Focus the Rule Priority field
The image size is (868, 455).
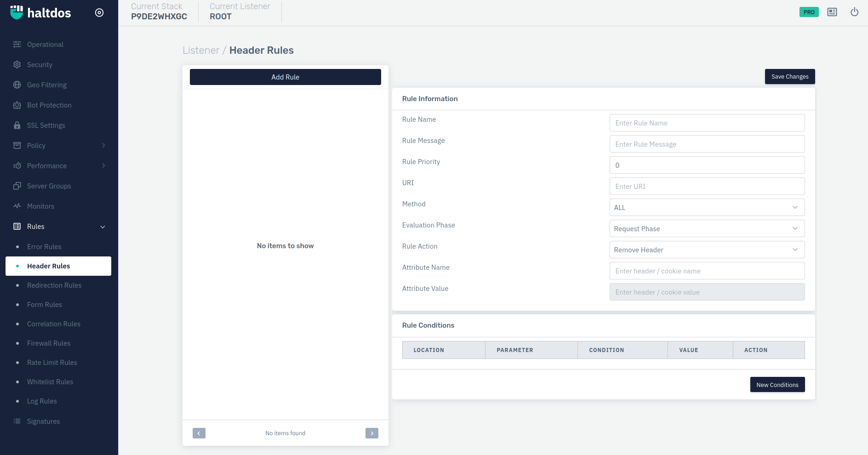pos(707,165)
